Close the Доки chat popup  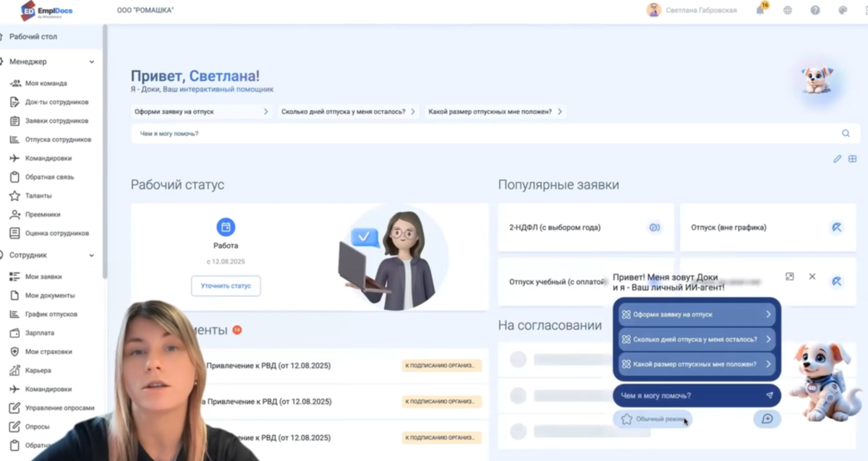tap(812, 277)
